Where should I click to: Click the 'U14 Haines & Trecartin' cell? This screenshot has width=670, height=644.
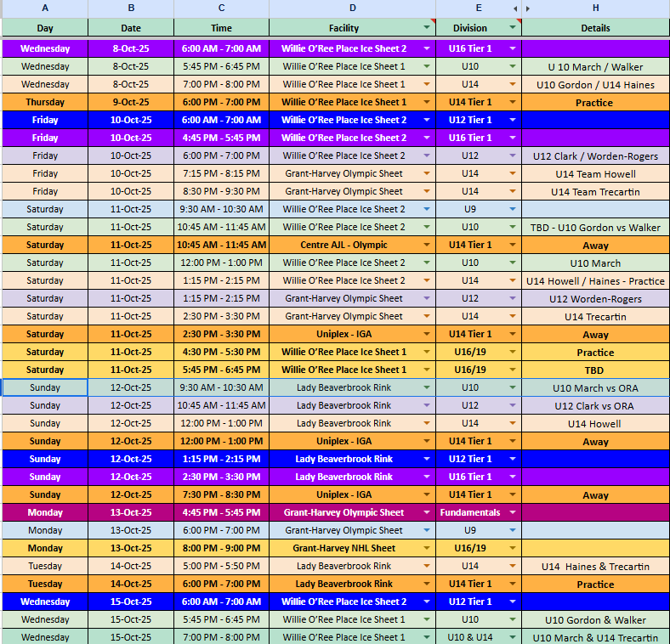point(595,566)
